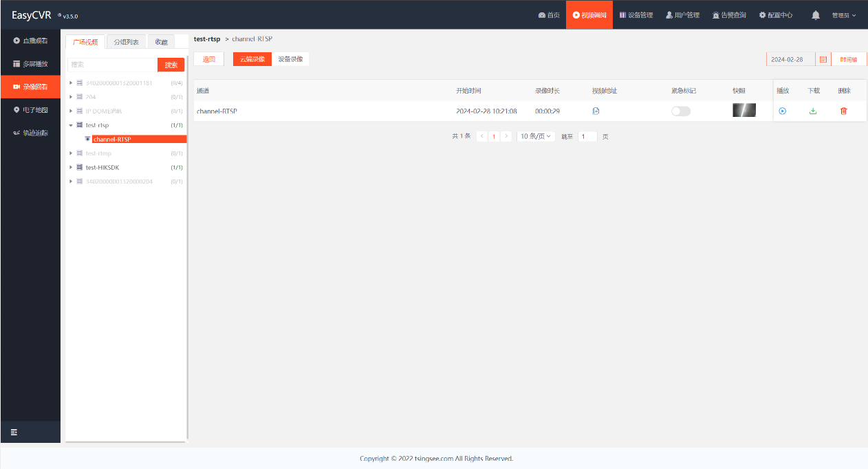Viewport: 868px width, 469px height.
Task: Delete the recording with the red trash icon
Action: [x=844, y=111]
